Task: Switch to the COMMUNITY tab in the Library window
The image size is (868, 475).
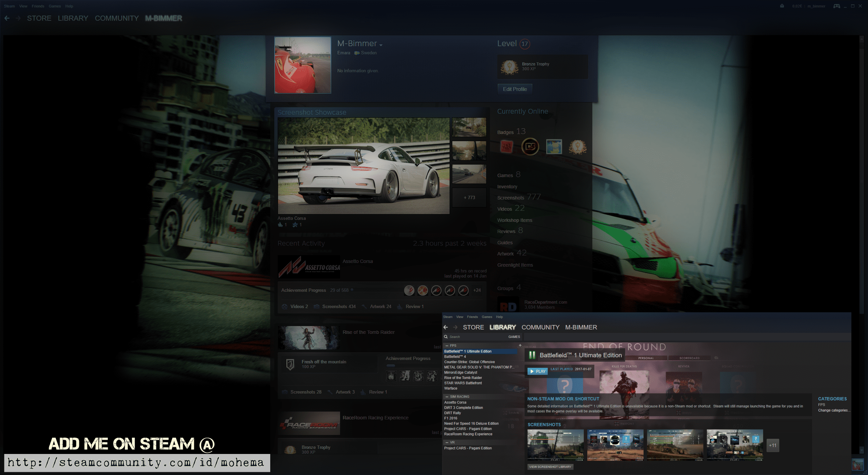Action: [x=540, y=327]
